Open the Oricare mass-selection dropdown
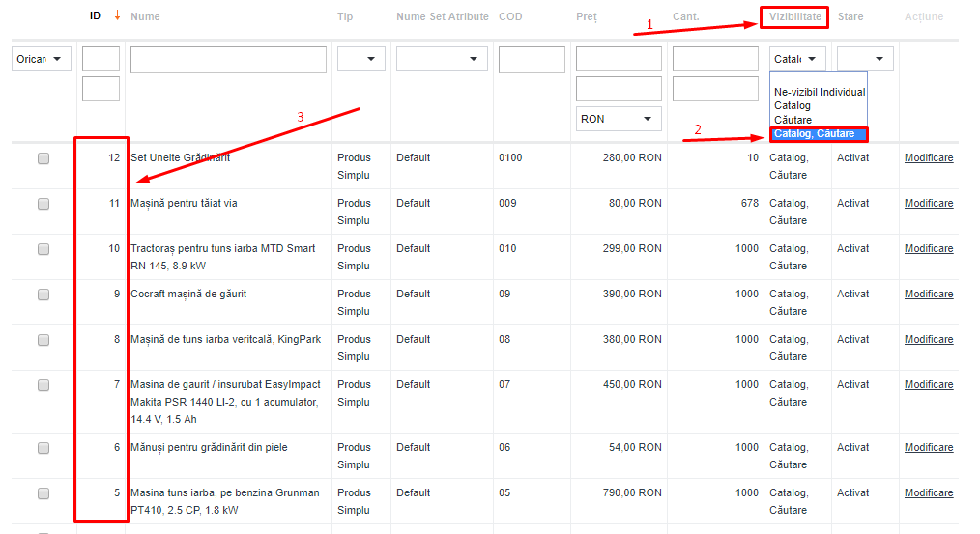Image resolution: width=980 pixels, height=534 pixels. click(x=42, y=59)
